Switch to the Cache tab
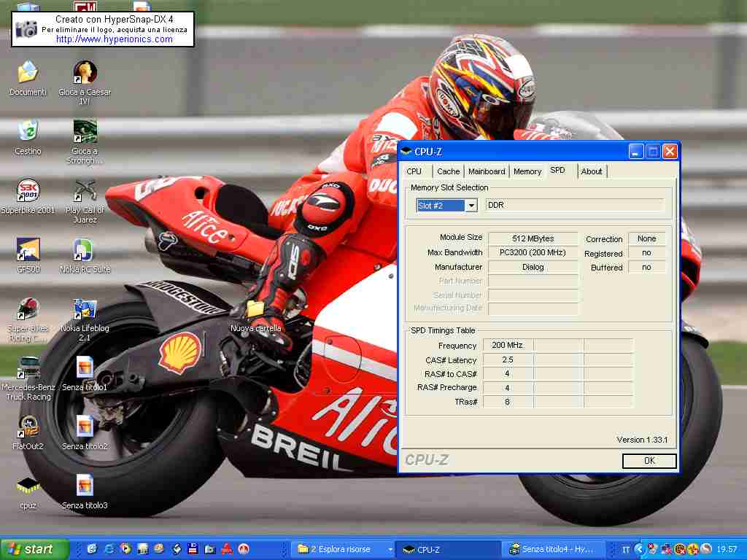Screen dimensions: 747x560 click(449, 171)
